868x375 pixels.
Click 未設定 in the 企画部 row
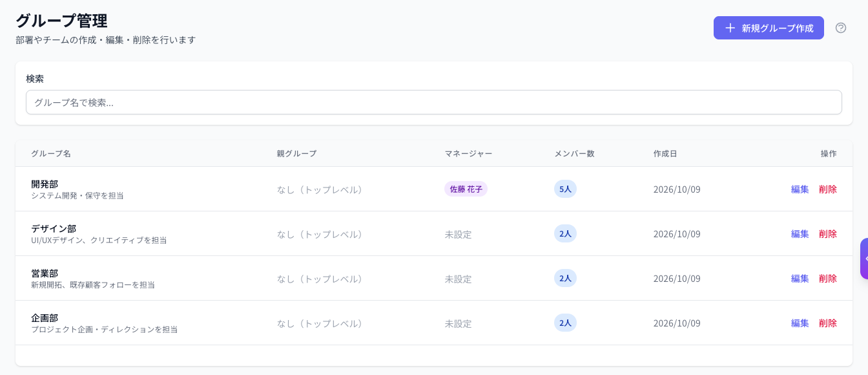pos(458,323)
